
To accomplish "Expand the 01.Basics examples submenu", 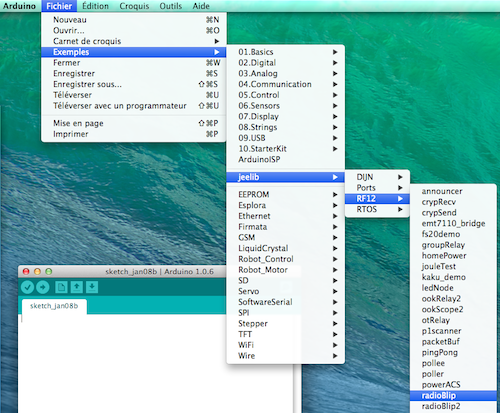I will [x=286, y=52].
